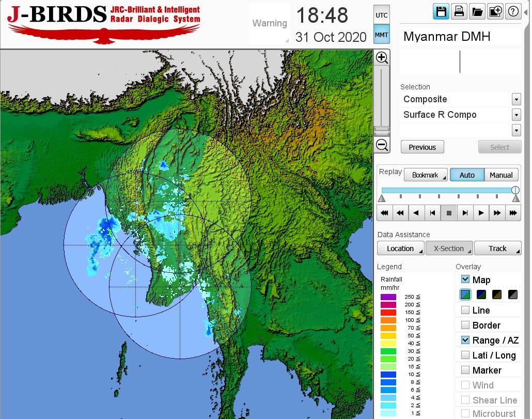The image size is (532, 419).
Task: Open the Surface R Compo dropdown
Action: coord(515,115)
